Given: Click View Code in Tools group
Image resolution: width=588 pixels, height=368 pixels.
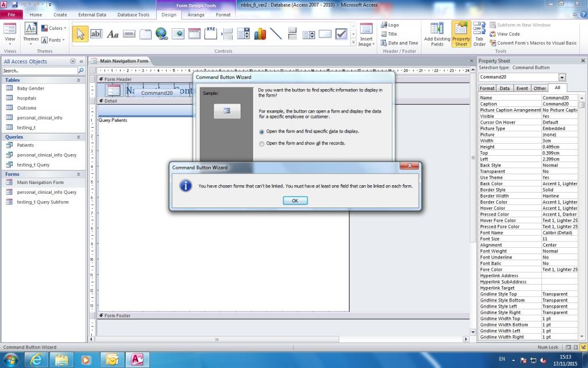Looking at the screenshot, I should coord(505,34).
